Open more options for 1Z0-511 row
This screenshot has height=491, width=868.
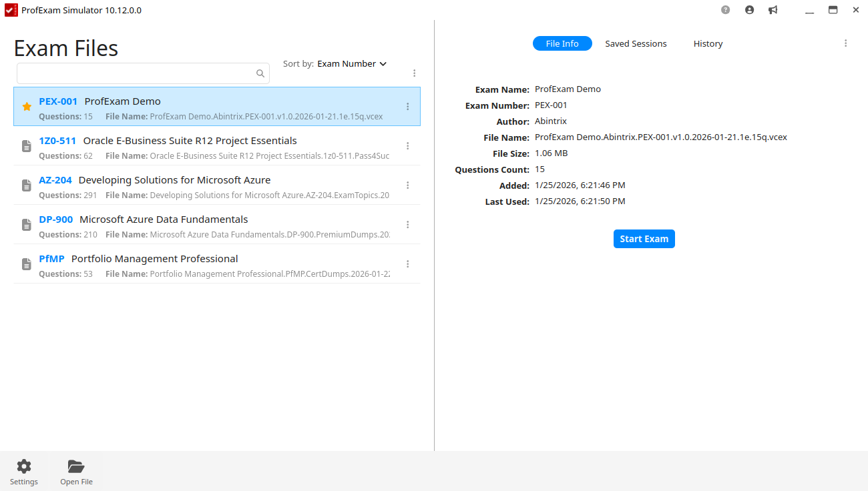click(407, 146)
